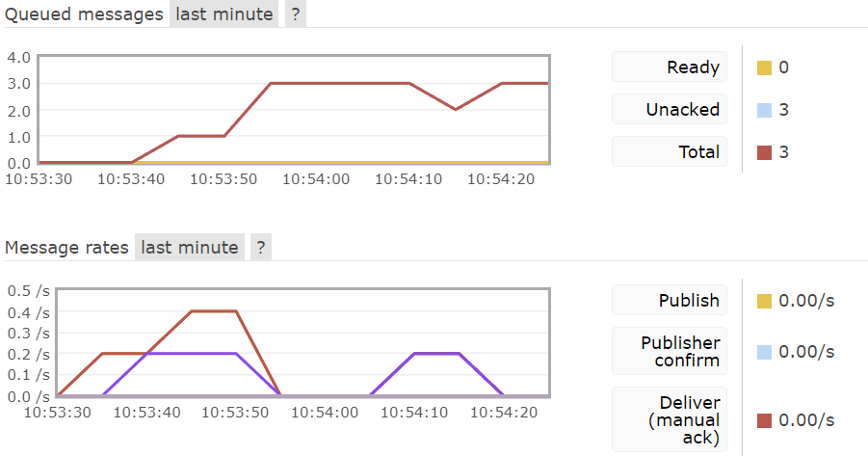Viewport: 868px width, 456px height.
Task: Click the red Deliver manual ack swatch
Action: (764, 420)
